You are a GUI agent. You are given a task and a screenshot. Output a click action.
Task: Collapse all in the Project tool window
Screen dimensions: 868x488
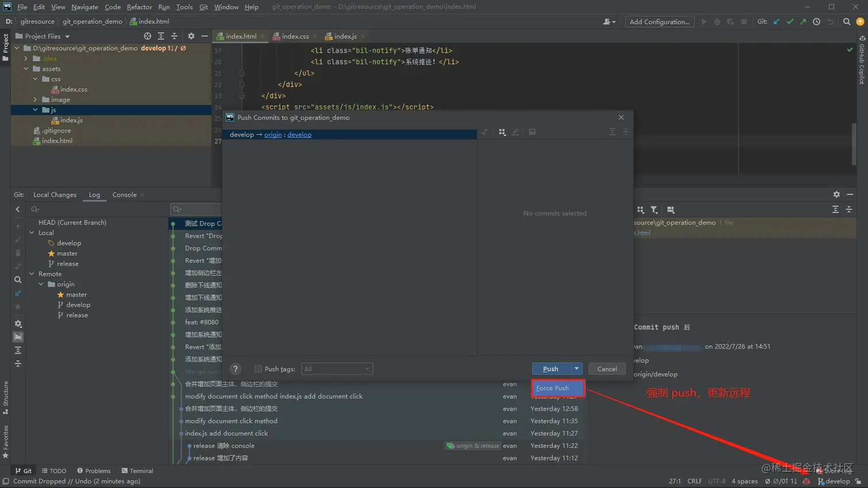coord(174,36)
